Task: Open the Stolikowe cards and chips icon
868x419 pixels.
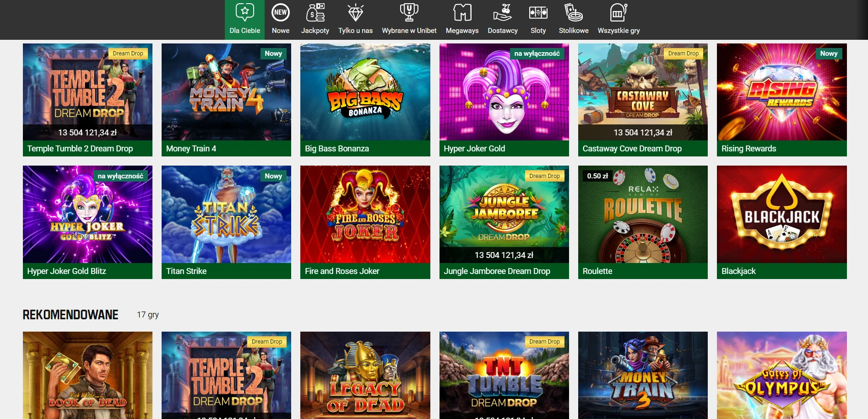Action: tap(574, 12)
